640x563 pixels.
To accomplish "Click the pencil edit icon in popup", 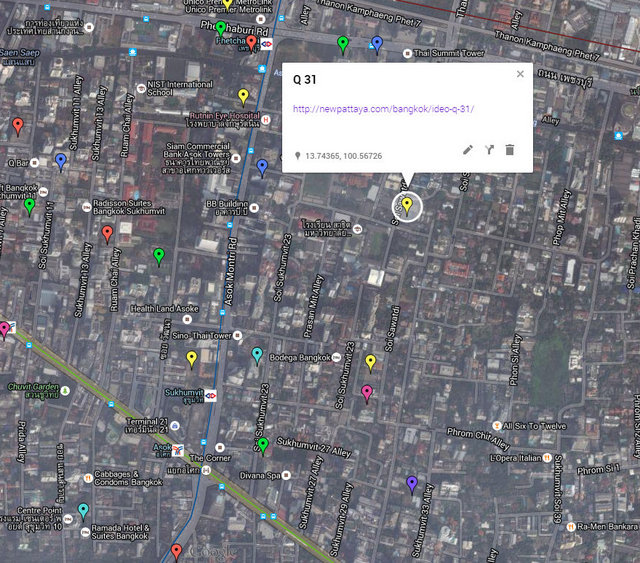I will click(468, 150).
